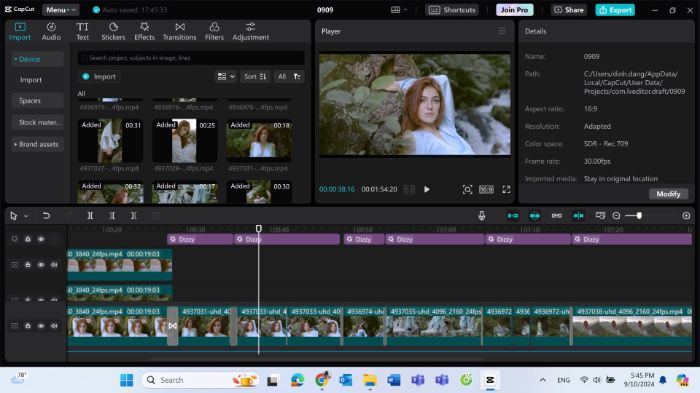Open the Filters tab
The width and height of the screenshot is (700, 393).
[214, 32]
